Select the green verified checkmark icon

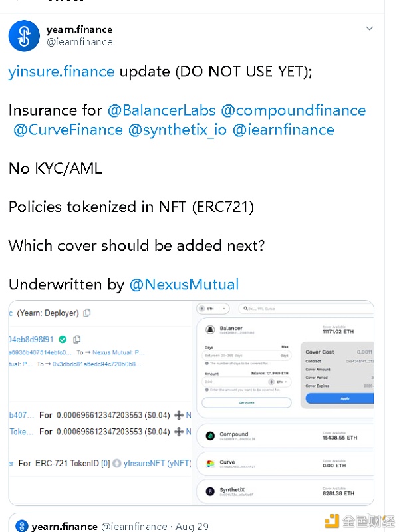coord(63,339)
